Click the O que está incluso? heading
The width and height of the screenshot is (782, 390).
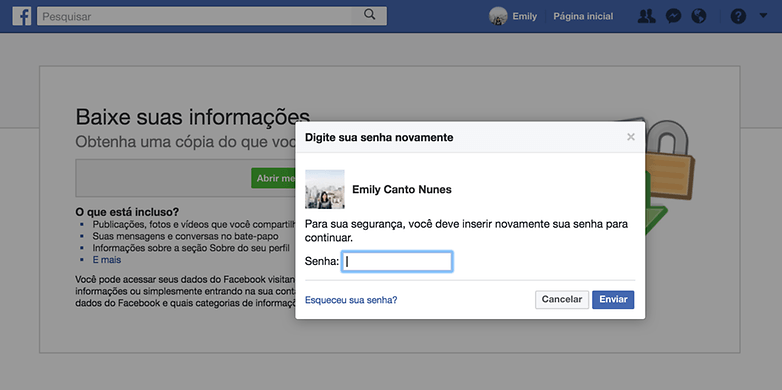click(x=127, y=212)
